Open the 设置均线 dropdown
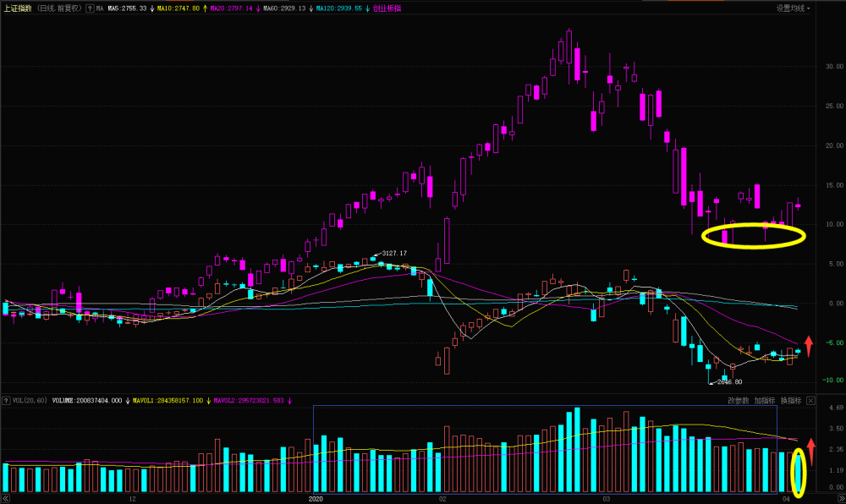This screenshot has width=846, height=504. click(x=794, y=8)
